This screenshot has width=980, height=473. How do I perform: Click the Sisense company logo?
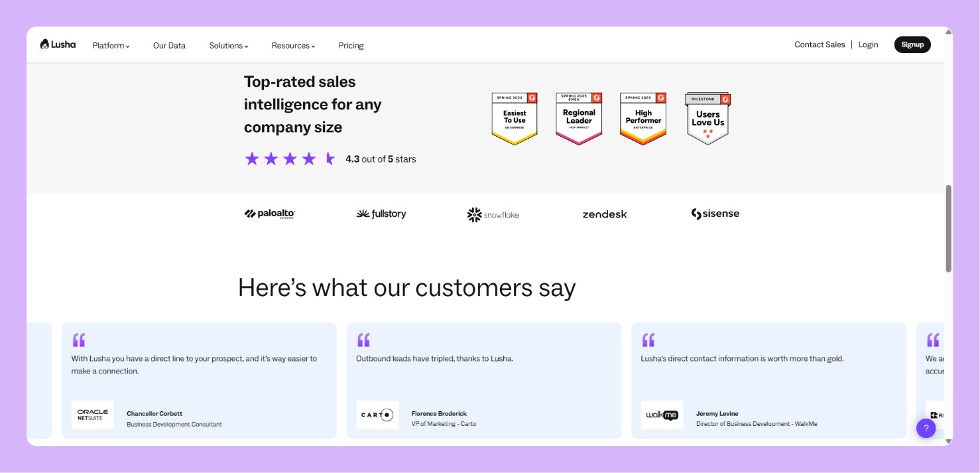click(x=715, y=214)
